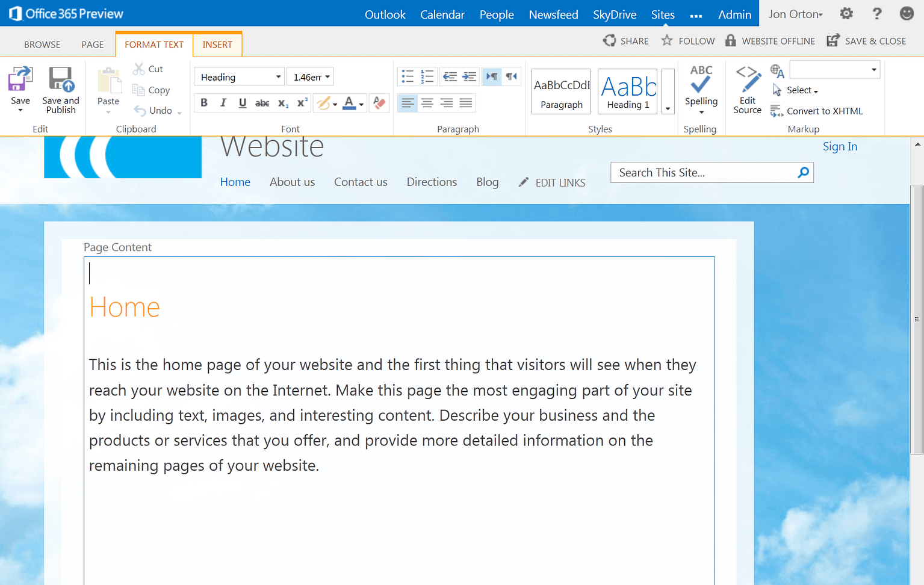The width and height of the screenshot is (924, 585).
Task: Toggle bold formatting
Action: click(x=203, y=103)
